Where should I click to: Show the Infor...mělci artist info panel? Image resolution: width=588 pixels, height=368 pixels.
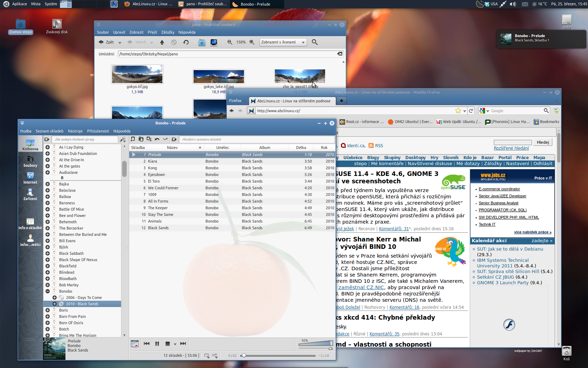30,240
